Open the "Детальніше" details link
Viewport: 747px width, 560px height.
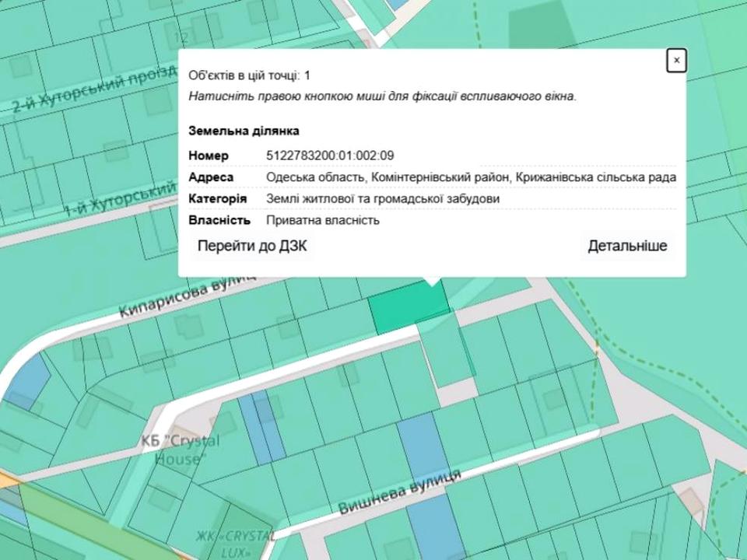(627, 246)
